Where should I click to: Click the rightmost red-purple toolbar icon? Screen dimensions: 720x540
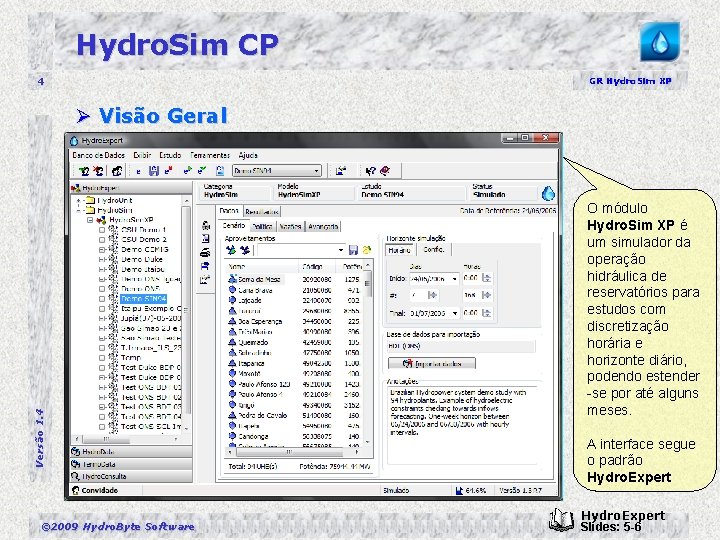385,171
